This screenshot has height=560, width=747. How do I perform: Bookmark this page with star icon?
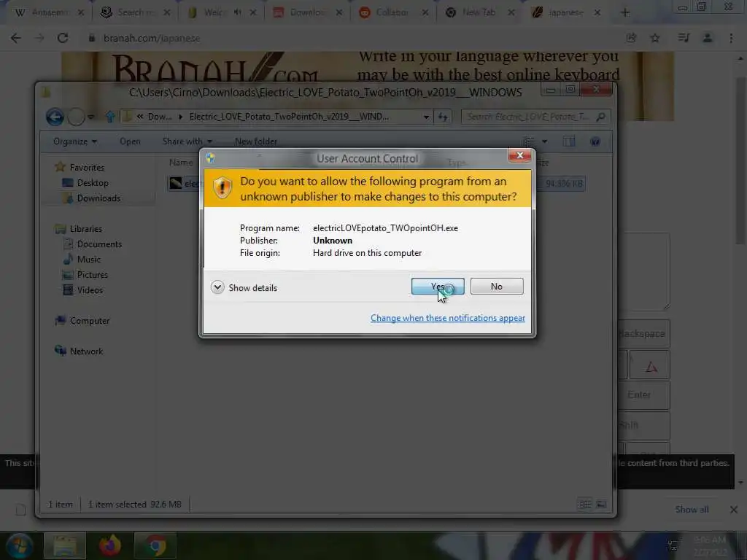pyautogui.click(x=655, y=38)
